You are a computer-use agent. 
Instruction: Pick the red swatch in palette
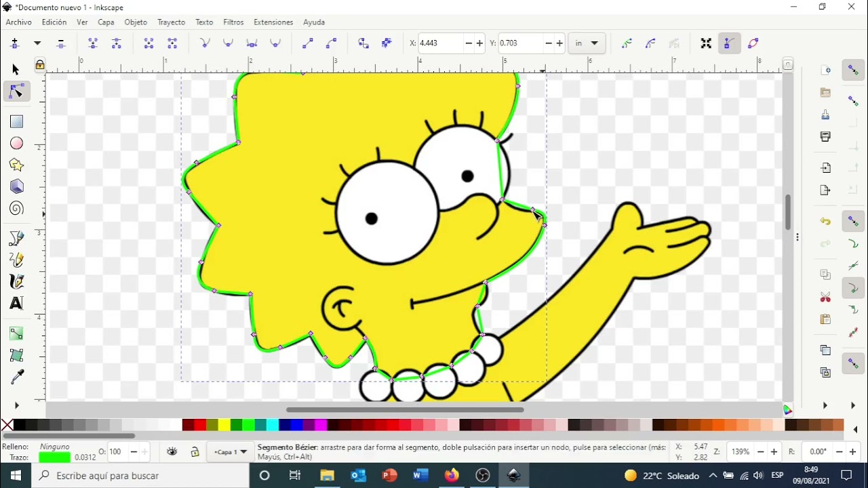coord(200,426)
